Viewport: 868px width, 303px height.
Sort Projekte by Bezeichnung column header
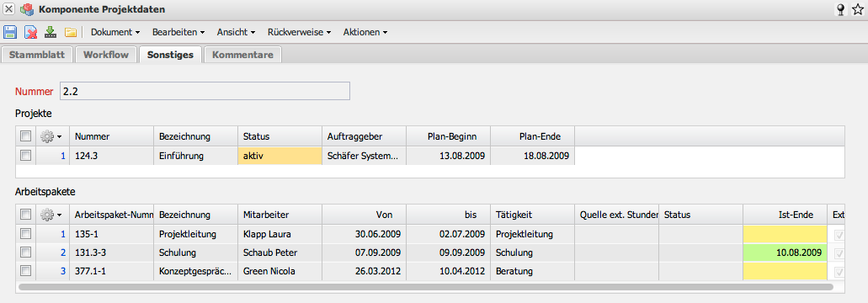[x=195, y=136]
